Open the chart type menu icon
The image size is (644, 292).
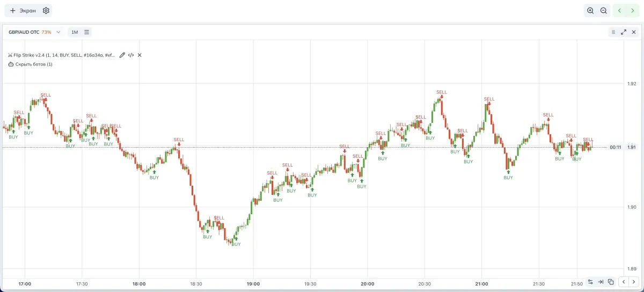pyautogui.click(x=87, y=32)
